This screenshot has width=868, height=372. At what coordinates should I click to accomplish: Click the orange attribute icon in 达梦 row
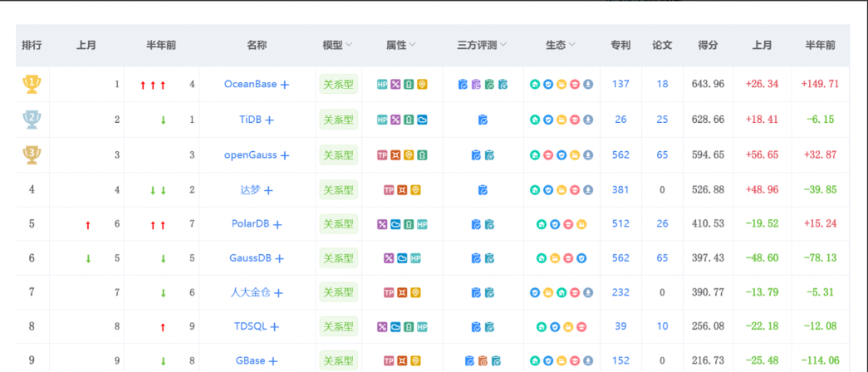pos(403,190)
